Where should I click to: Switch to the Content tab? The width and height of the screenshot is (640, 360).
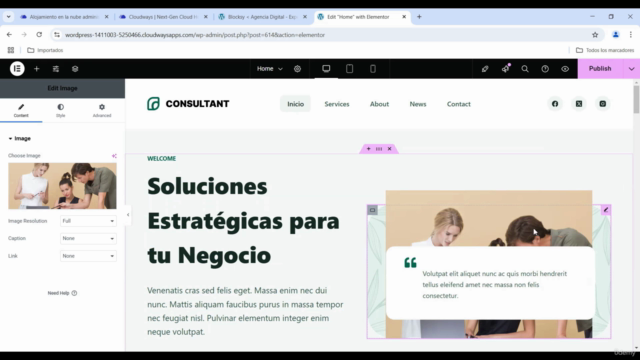[21, 110]
